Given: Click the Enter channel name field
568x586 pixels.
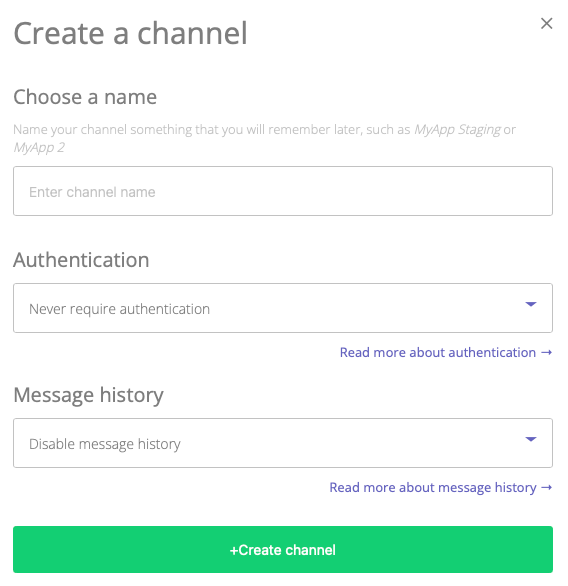Looking at the screenshot, I should (283, 191).
